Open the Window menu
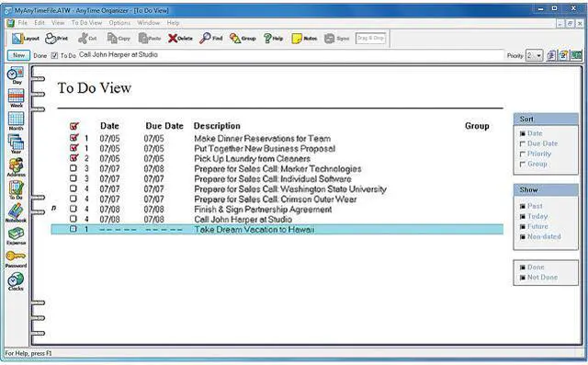588x365 pixels. pos(149,23)
